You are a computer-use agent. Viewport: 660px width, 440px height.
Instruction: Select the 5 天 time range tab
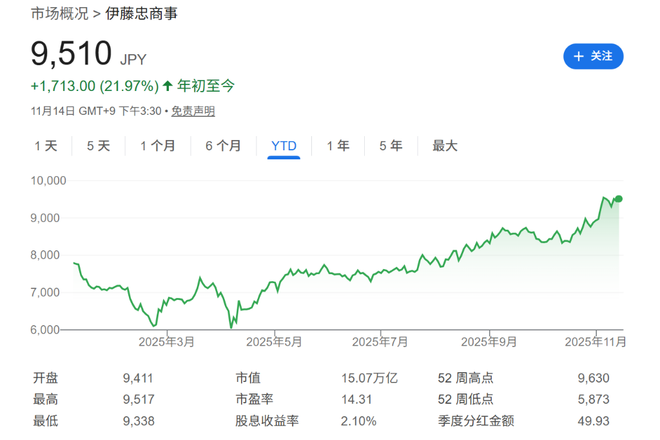point(98,146)
